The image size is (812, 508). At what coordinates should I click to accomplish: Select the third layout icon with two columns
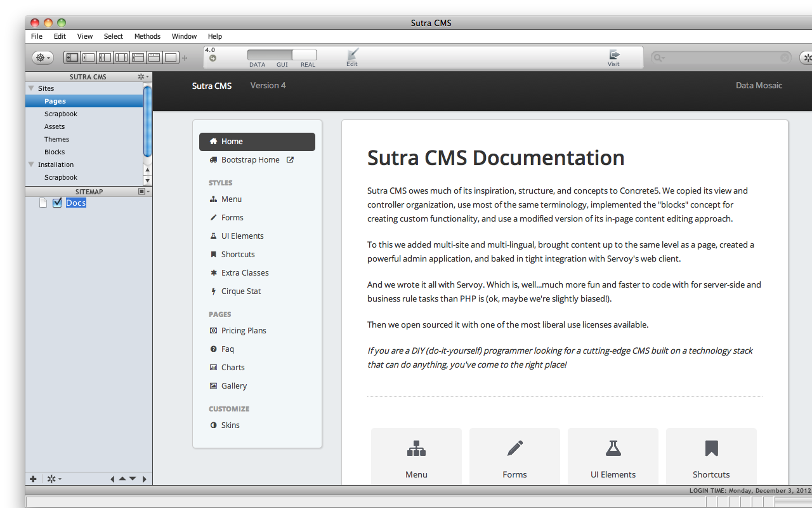[105, 58]
